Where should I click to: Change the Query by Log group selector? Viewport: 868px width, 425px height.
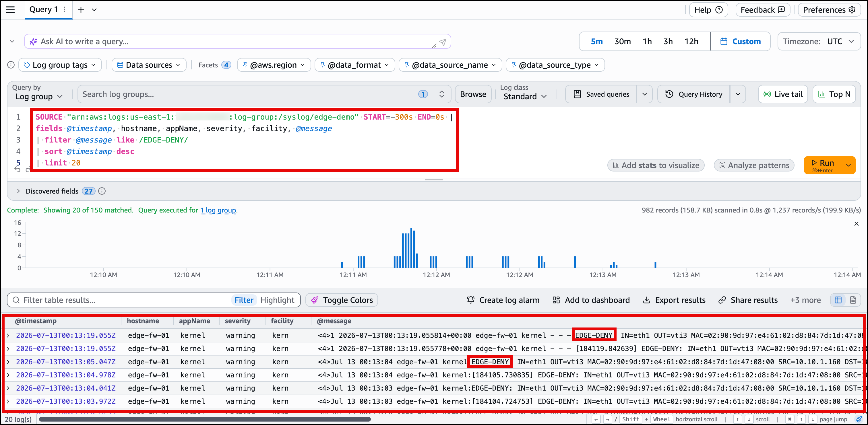pos(39,96)
